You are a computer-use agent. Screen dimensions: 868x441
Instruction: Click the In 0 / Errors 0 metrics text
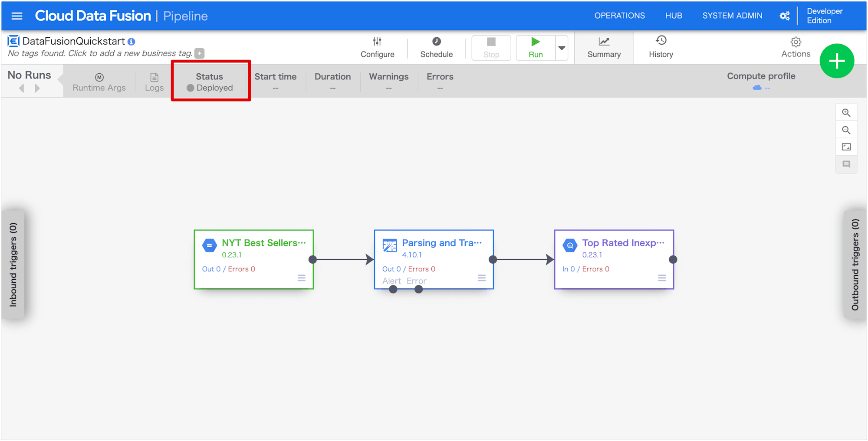[x=585, y=269]
